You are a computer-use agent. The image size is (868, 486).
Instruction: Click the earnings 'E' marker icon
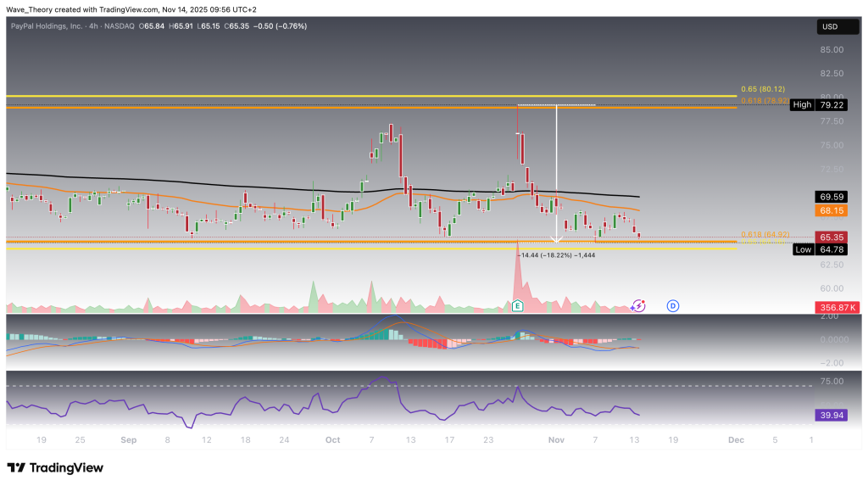click(518, 305)
